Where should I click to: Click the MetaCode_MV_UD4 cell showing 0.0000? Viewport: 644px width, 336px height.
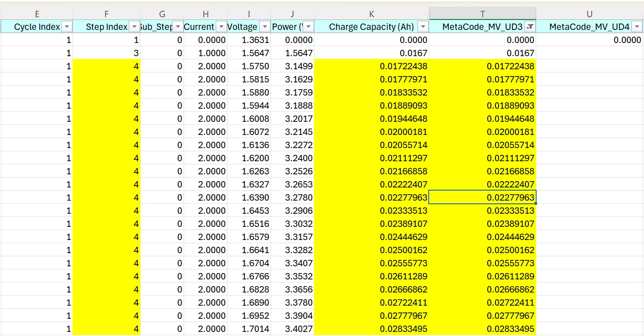589,40
